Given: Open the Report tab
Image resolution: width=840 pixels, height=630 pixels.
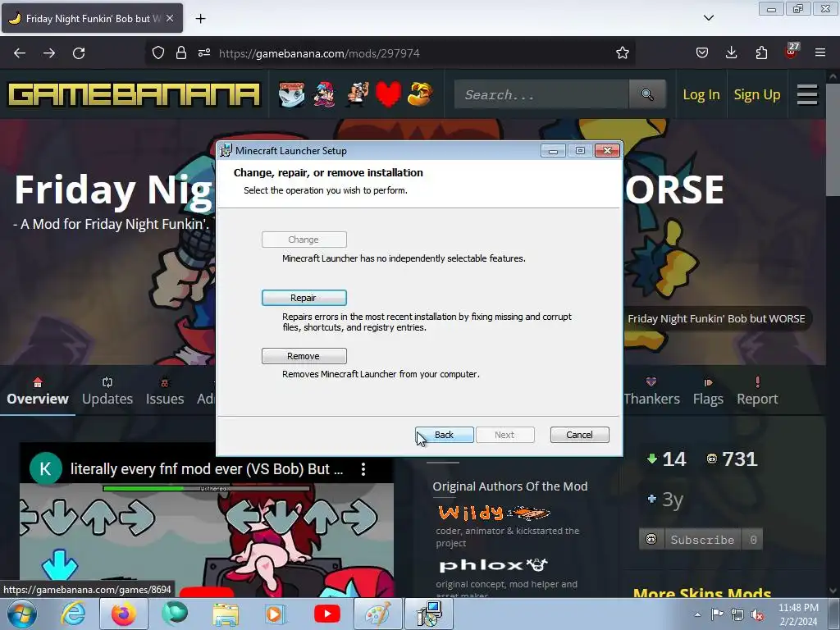Looking at the screenshot, I should click(x=757, y=391).
